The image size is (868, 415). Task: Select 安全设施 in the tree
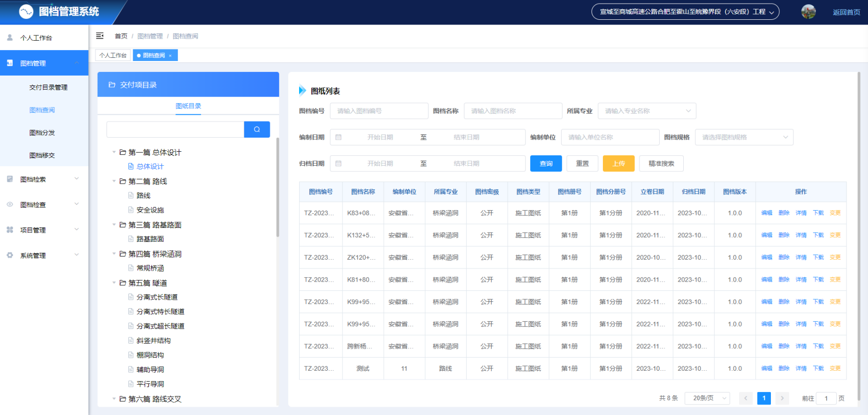click(x=150, y=210)
